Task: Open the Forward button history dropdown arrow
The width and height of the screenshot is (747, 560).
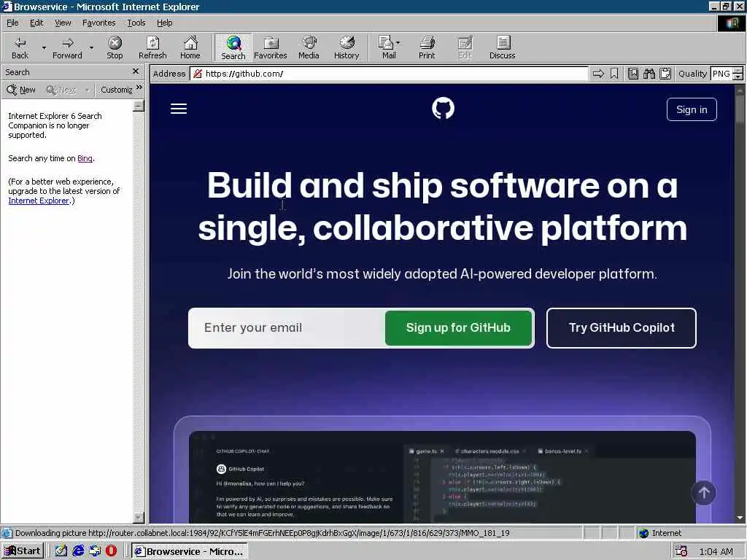Action: click(x=91, y=47)
